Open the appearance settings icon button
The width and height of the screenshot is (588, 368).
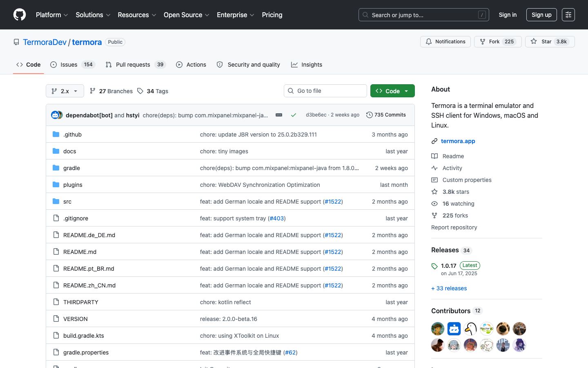tap(568, 15)
